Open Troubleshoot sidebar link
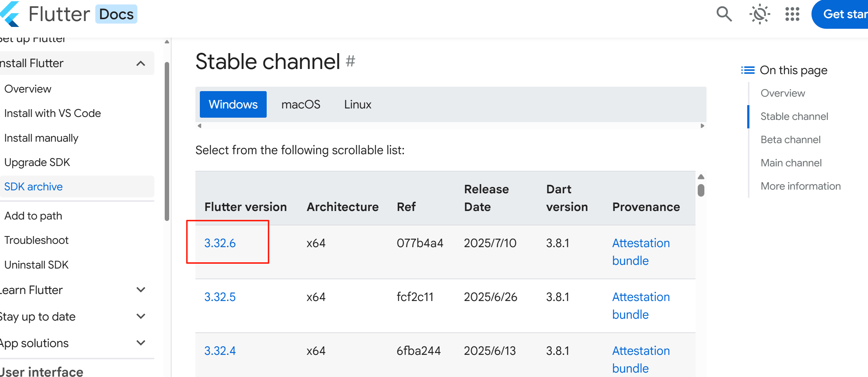The image size is (868, 377). pyautogui.click(x=36, y=240)
